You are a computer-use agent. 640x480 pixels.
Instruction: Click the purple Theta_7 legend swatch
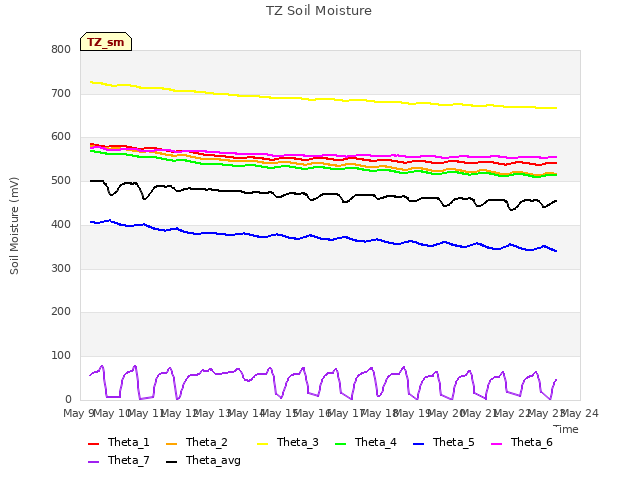click(93, 462)
